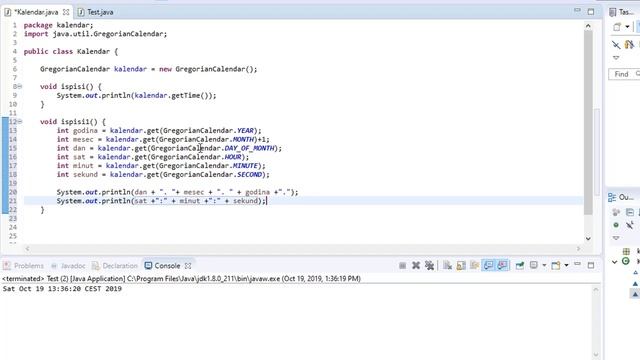This screenshot has width=640, height=360.
Task: Click the green dot filter icon in Outline
Action: tap(616, 225)
